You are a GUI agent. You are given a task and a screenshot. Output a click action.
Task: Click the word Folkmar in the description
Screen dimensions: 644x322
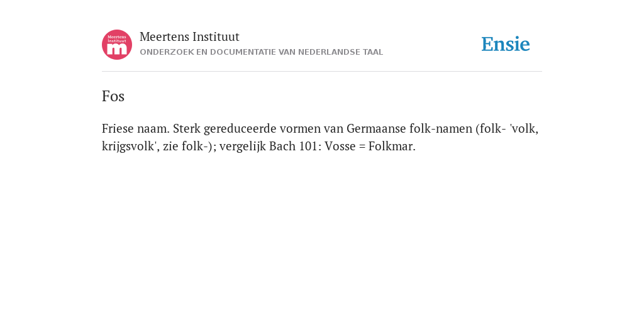392,146
